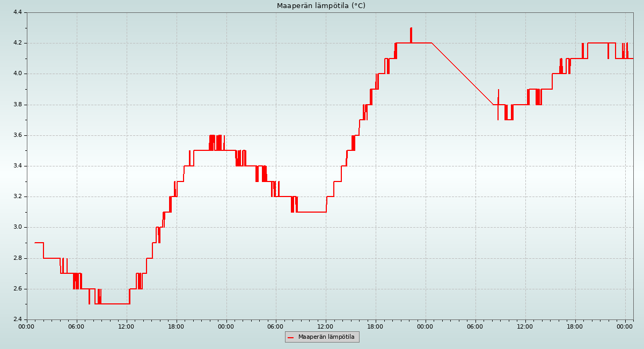Click the 2.6 value on the y-axis
Screen dimensions: 644x349
(x=17, y=289)
